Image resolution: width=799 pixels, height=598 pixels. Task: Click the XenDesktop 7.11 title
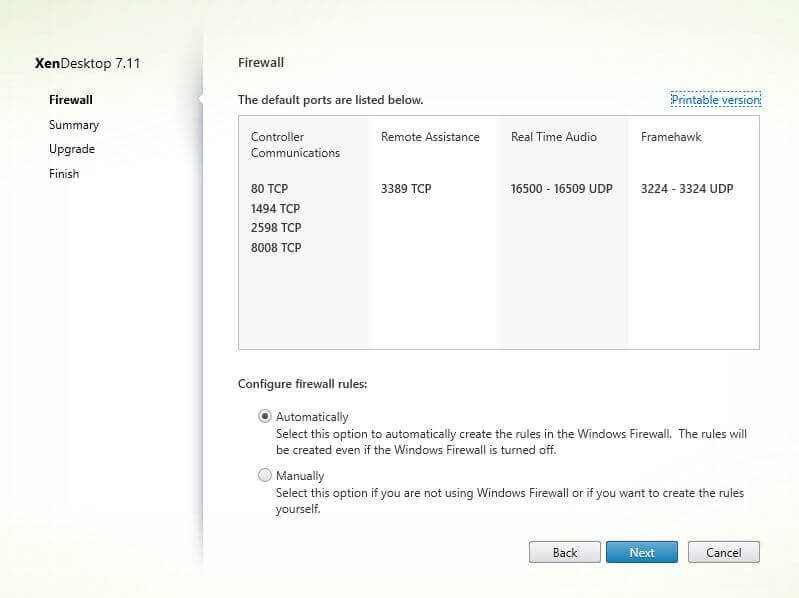click(87, 63)
